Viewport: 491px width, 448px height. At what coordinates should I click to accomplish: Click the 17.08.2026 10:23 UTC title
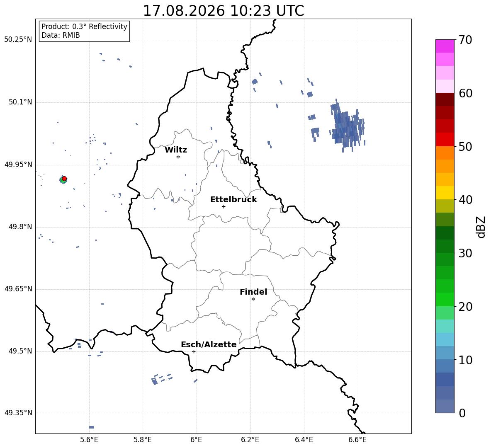(x=224, y=11)
